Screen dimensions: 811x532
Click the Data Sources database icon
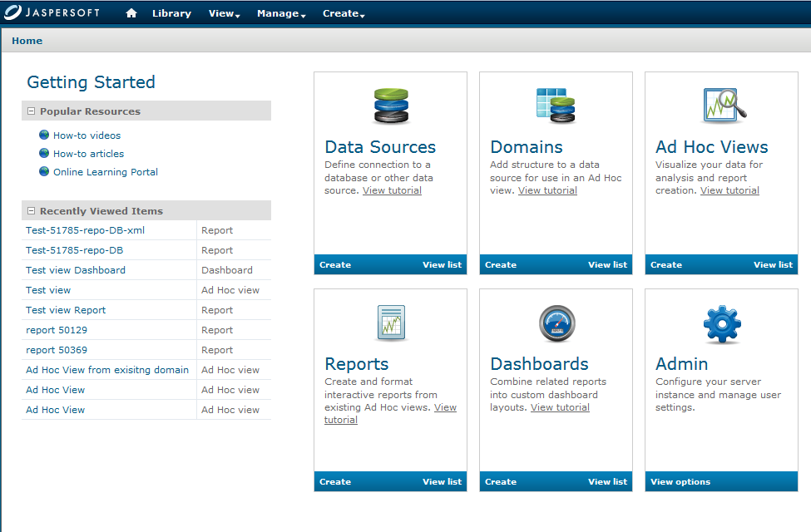[391, 106]
